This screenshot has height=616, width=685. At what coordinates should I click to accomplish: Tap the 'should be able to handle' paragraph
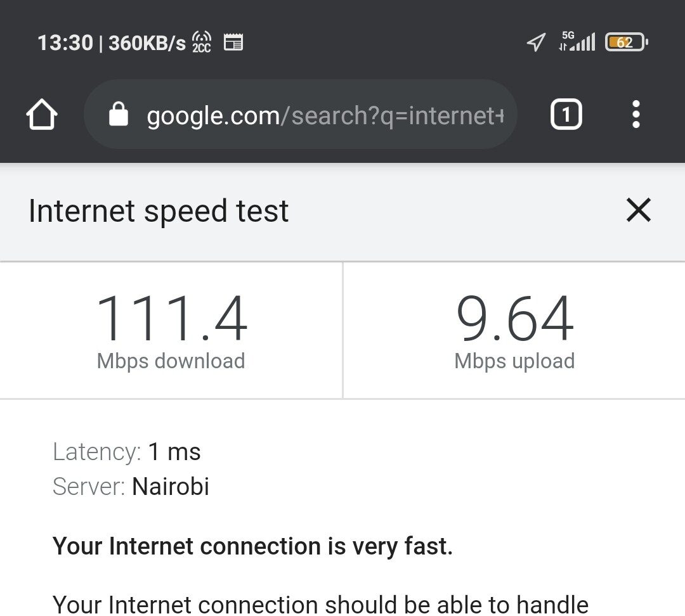[x=321, y=605]
